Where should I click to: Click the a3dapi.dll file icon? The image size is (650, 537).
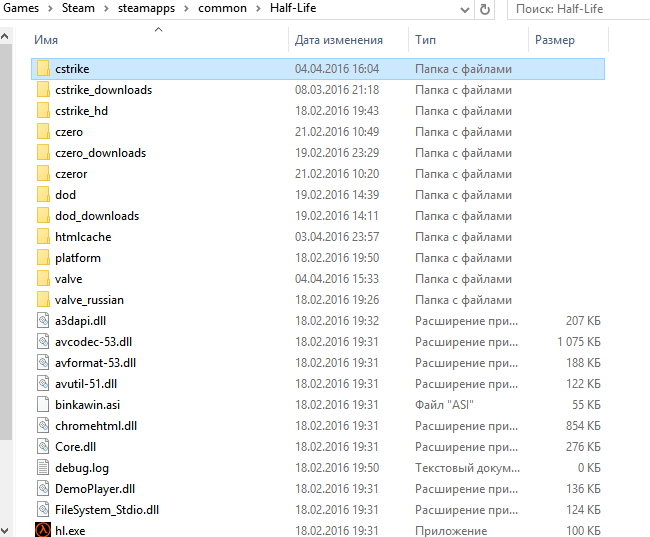point(43,321)
